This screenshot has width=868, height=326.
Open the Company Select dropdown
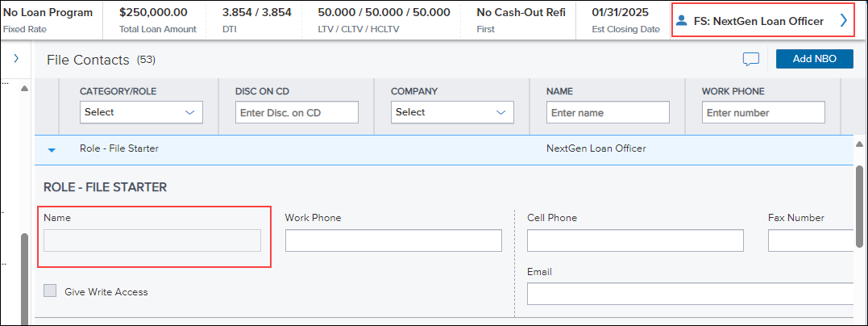point(452,112)
